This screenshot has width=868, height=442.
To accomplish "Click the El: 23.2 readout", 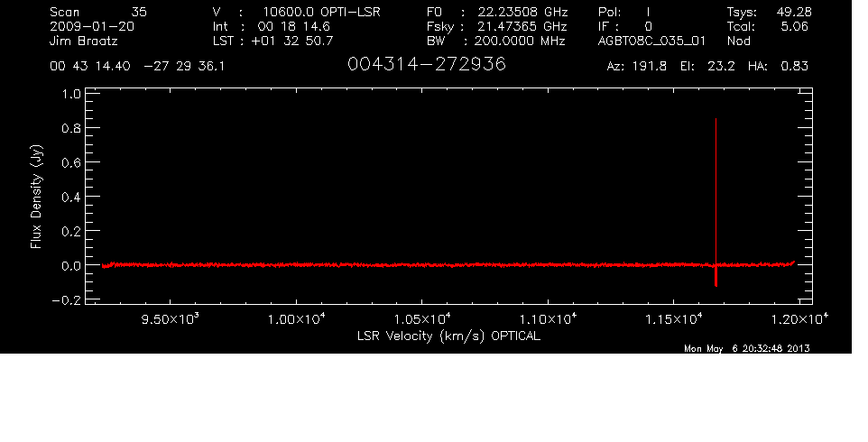I will click(707, 67).
